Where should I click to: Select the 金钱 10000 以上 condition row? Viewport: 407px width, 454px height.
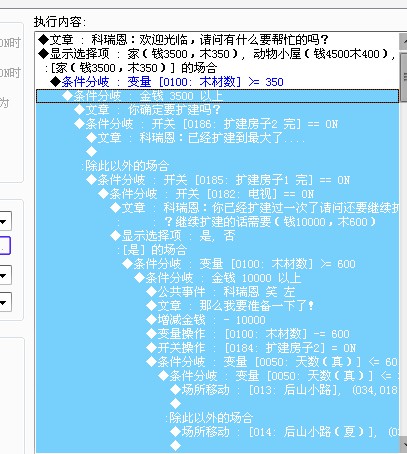217,278
